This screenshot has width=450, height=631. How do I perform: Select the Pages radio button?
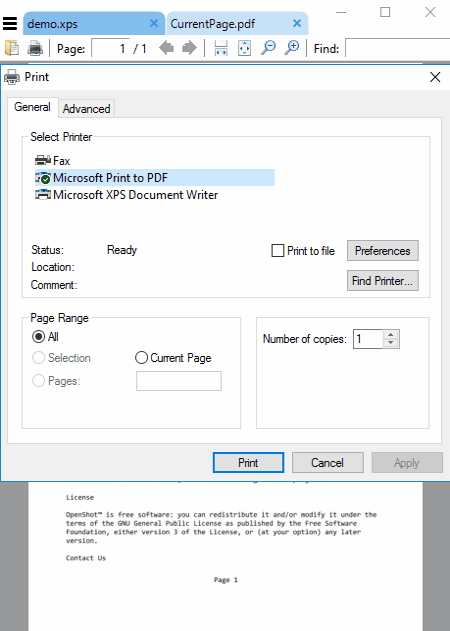click(38, 380)
